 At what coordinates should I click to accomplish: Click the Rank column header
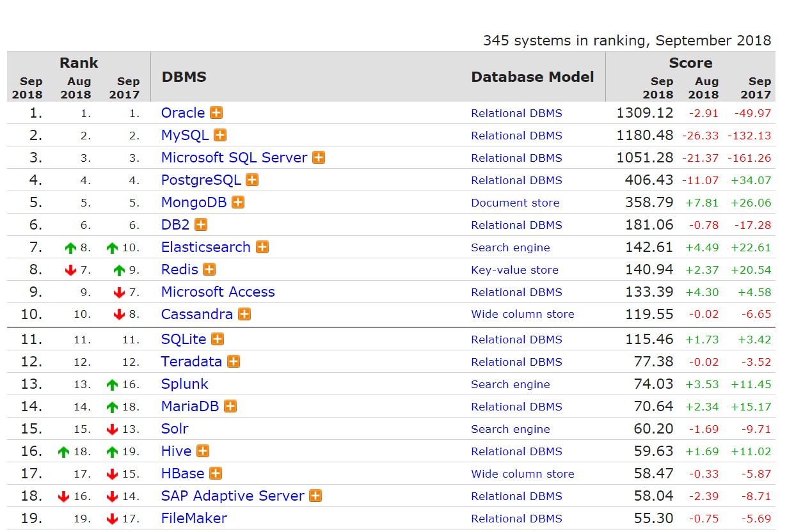point(79,63)
